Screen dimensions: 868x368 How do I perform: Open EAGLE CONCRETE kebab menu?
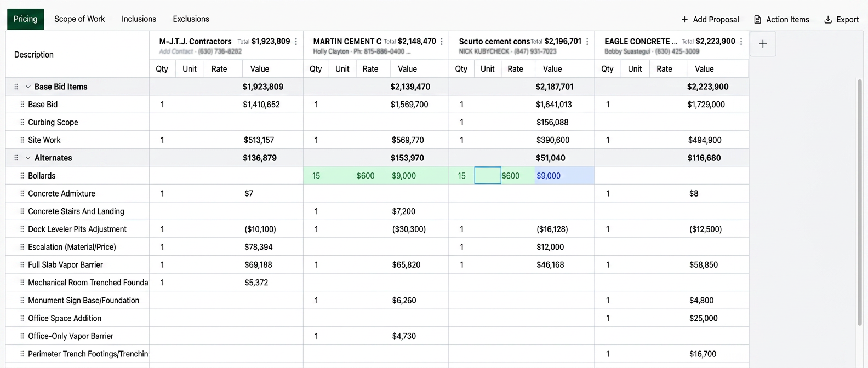741,42
